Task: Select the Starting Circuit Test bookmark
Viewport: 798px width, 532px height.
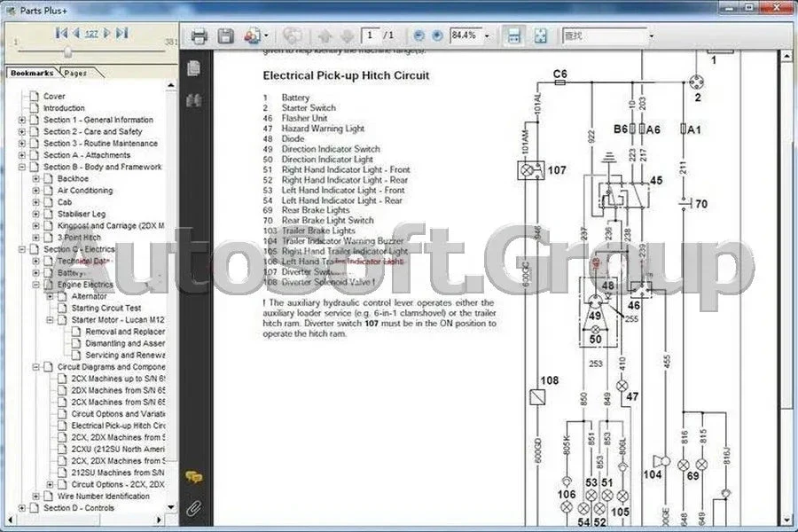Action: pyautogui.click(x=106, y=308)
